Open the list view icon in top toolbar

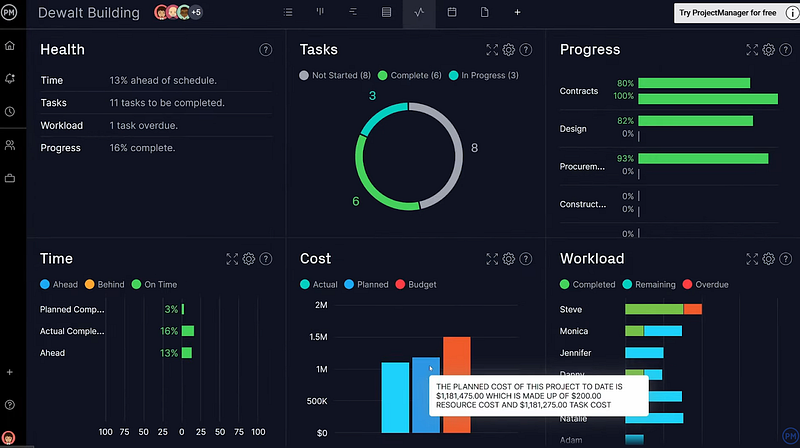coord(288,12)
